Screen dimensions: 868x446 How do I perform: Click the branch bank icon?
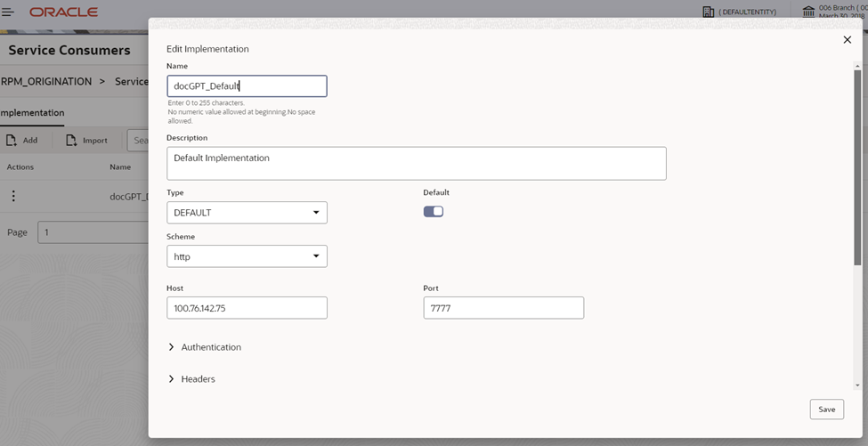point(808,12)
